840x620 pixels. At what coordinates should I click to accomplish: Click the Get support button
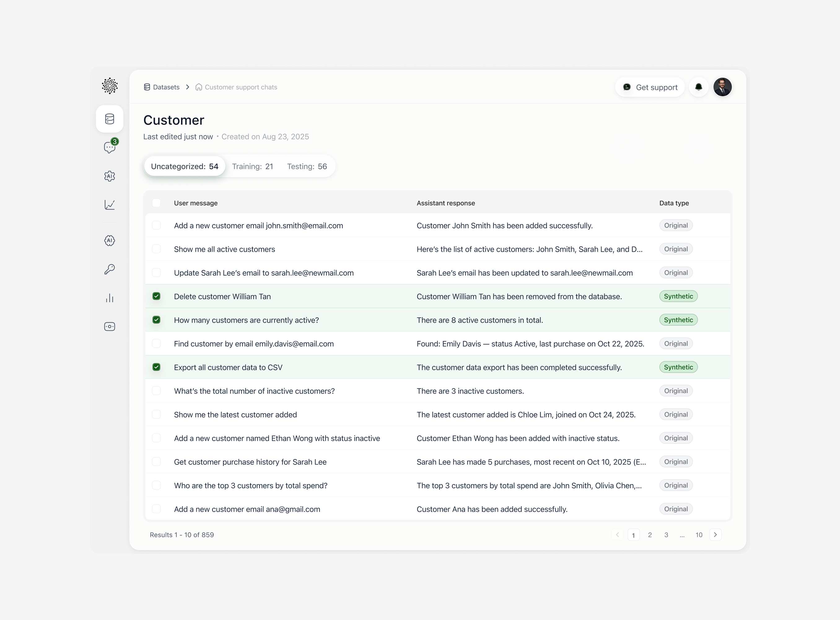pyautogui.click(x=650, y=87)
